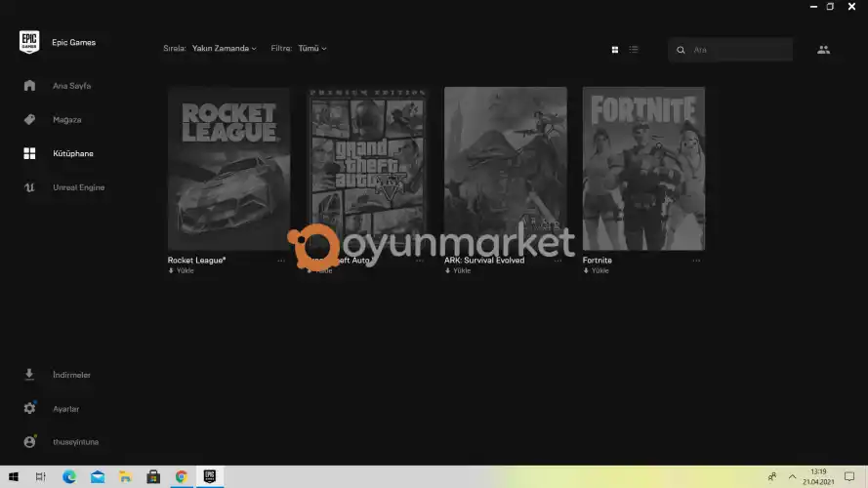
Task: Select Kütüphane library in sidebar
Action: (72, 153)
